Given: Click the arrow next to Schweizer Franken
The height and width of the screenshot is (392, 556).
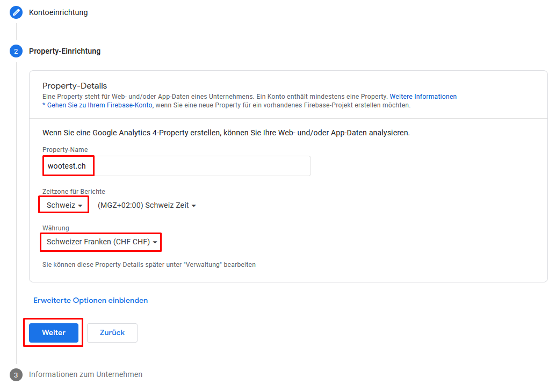Looking at the screenshot, I should [155, 242].
